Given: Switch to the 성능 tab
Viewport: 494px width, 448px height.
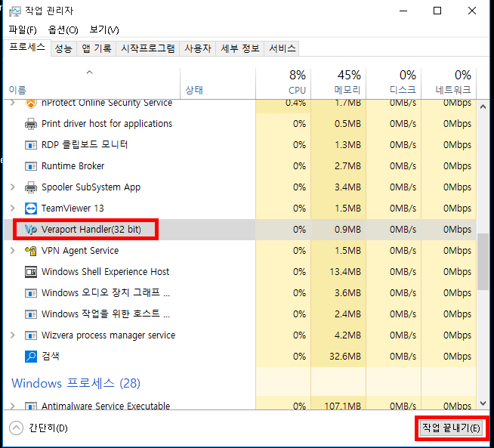Looking at the screenshot, I should (x=63, y=48).
